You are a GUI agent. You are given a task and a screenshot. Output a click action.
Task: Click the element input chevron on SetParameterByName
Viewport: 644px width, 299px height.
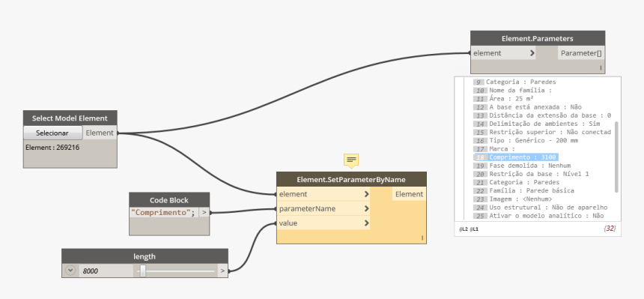pyautogui.click(x=366, y=194)
